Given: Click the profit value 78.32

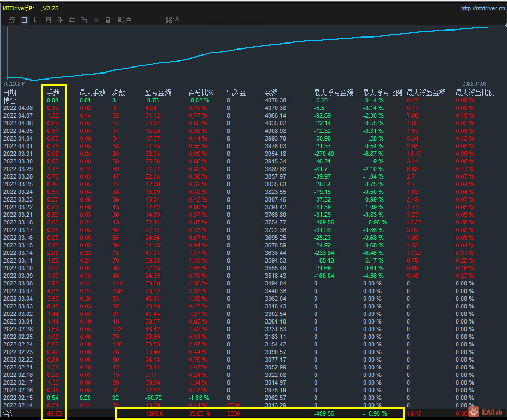Looking at the screenshot, I should click(x=153, y=291).
